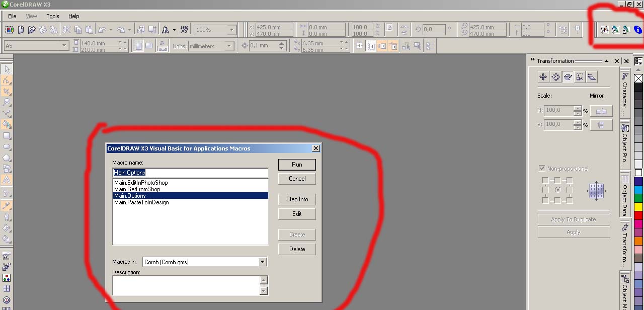
Task: Toggle vertical mirror button
Action: 601,124
